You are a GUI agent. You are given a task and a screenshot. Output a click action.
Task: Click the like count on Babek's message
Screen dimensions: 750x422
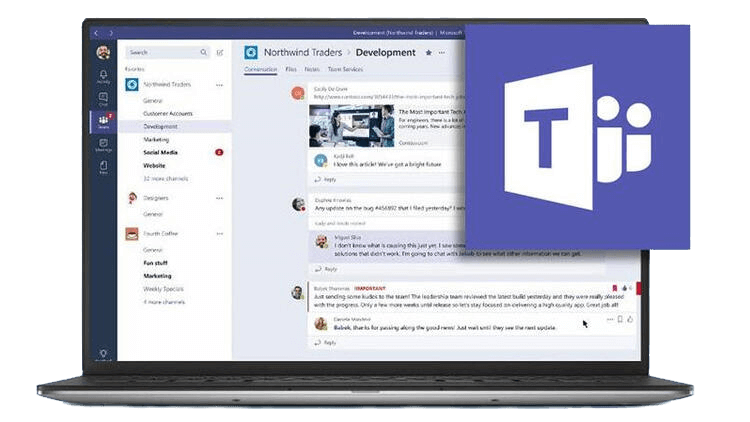pyautogui.click(x=627, y=288)
